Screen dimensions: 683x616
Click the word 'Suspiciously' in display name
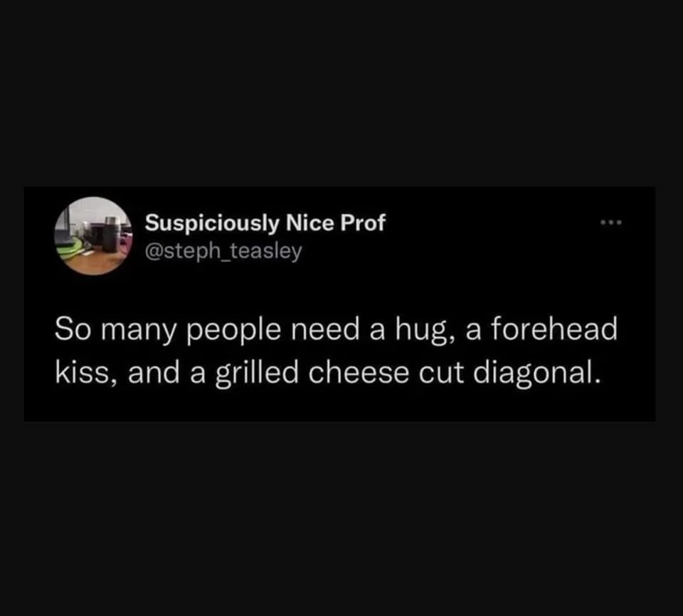tap(212, 223)
